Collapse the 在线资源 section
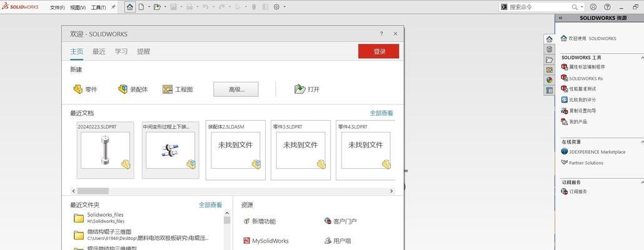This screenshot has width=644, height=250. (642, 142)
